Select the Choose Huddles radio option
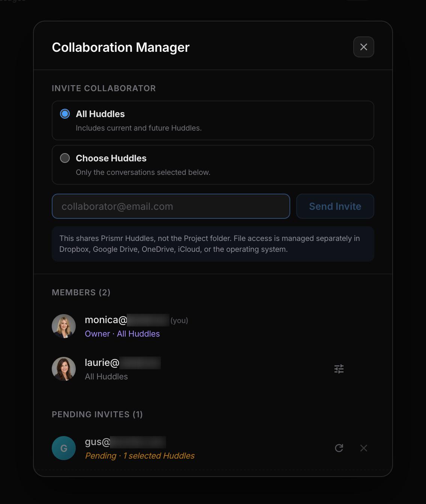426x504 pixels. point(65,158)
